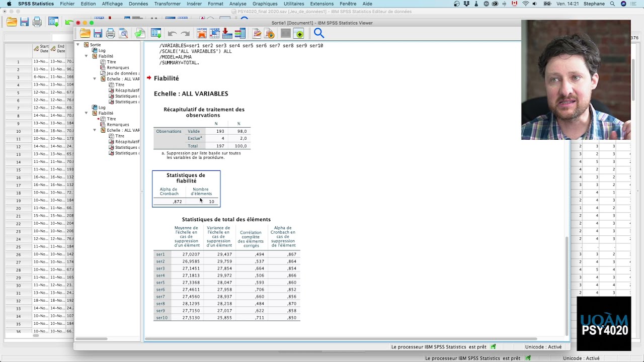Click the Redo arrow in Viewer toolbar

point(185,34)
